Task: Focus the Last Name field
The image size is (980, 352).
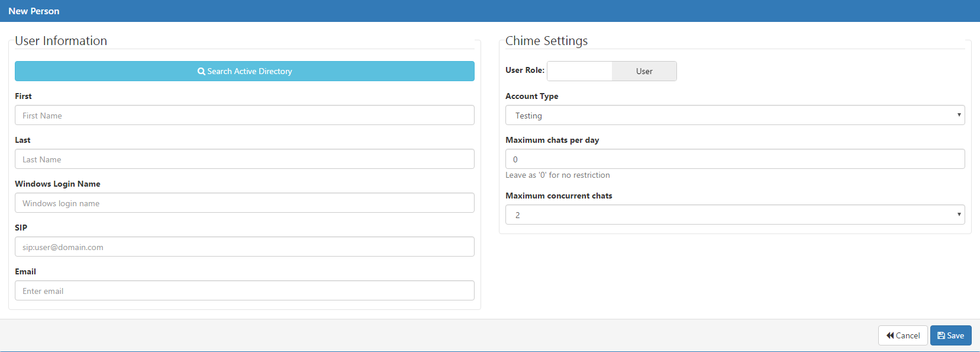Action: coord(244,159)
